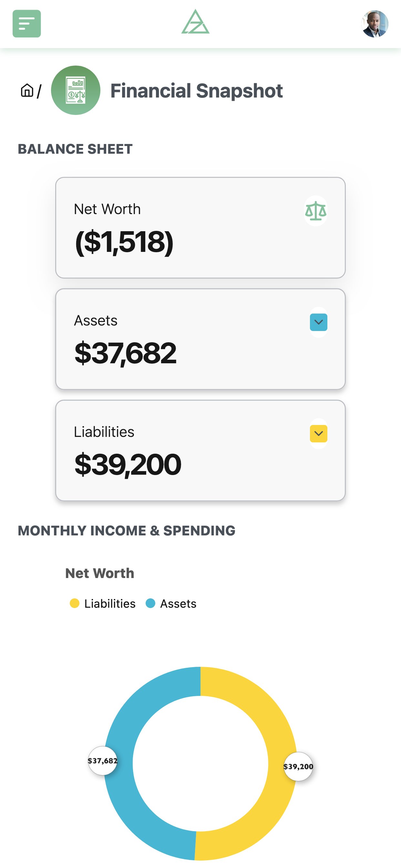Click the Monthly Income & Spending heading
Image resolution: width=401 pixels, height=868 pixels.
[x=126, y=531]
